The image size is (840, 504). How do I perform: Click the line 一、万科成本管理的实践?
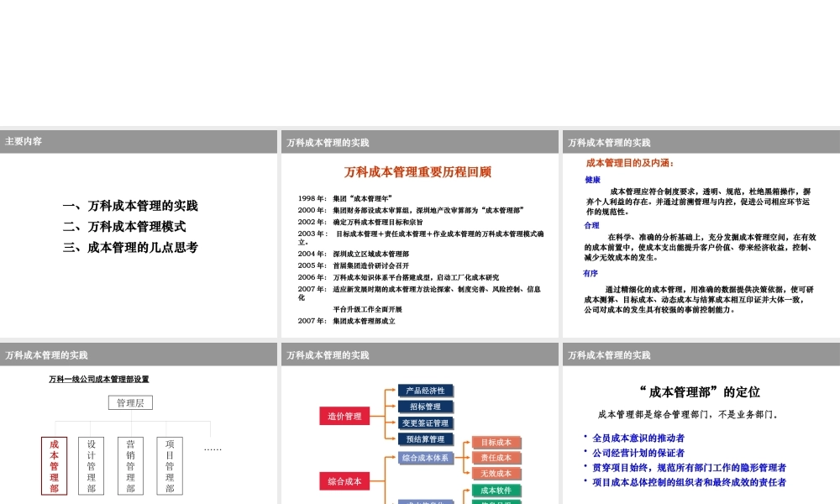click(x=130, y=206)
